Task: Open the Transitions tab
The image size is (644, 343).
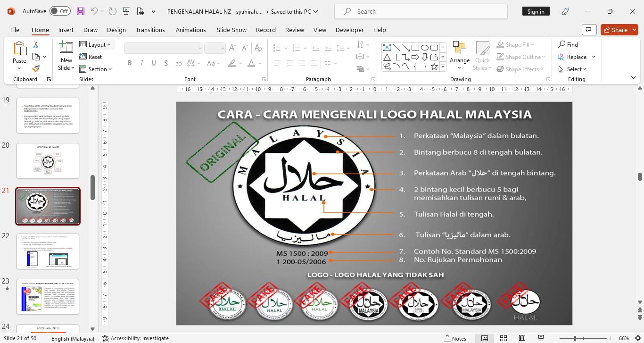Action: pos(150,30)
